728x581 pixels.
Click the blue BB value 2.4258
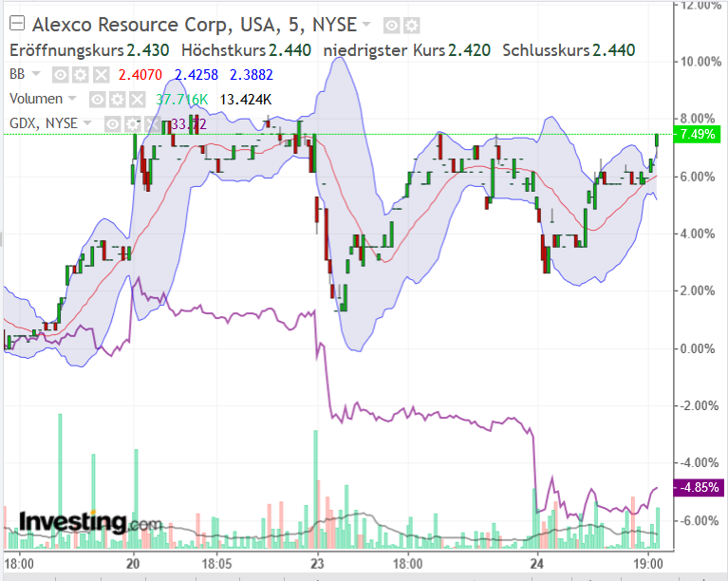[196, 75]
